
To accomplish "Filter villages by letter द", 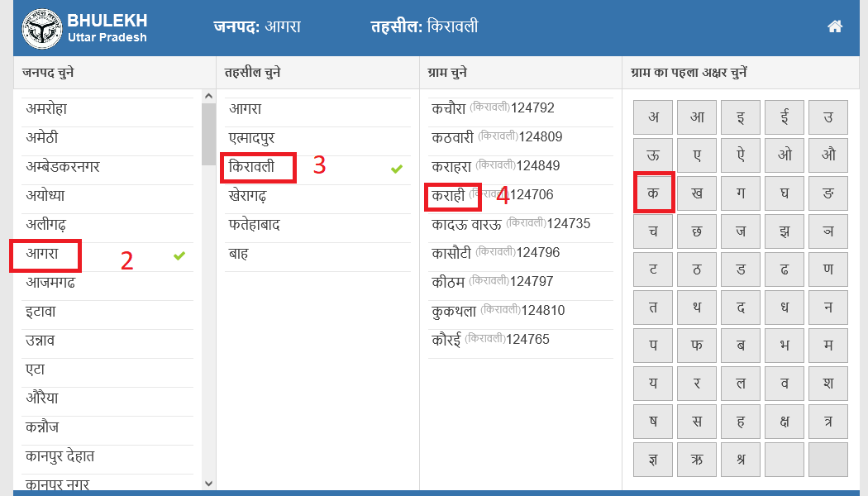I will [741, 308].
